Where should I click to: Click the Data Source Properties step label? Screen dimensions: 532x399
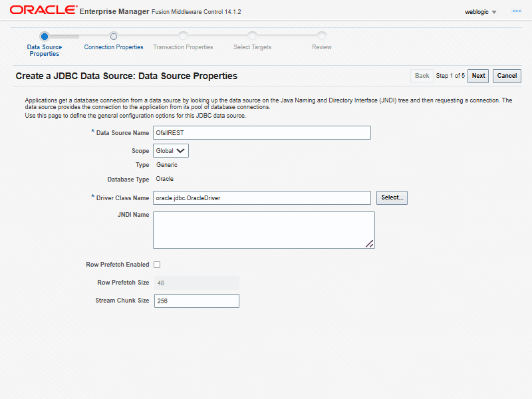(x=45, y=51)
